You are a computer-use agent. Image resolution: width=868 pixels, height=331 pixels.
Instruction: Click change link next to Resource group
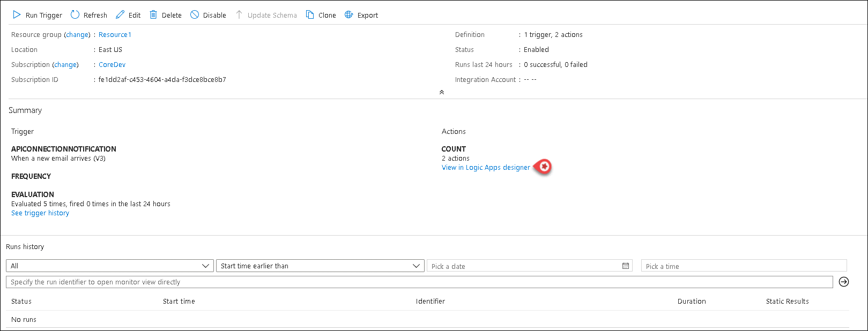(77, 35)
